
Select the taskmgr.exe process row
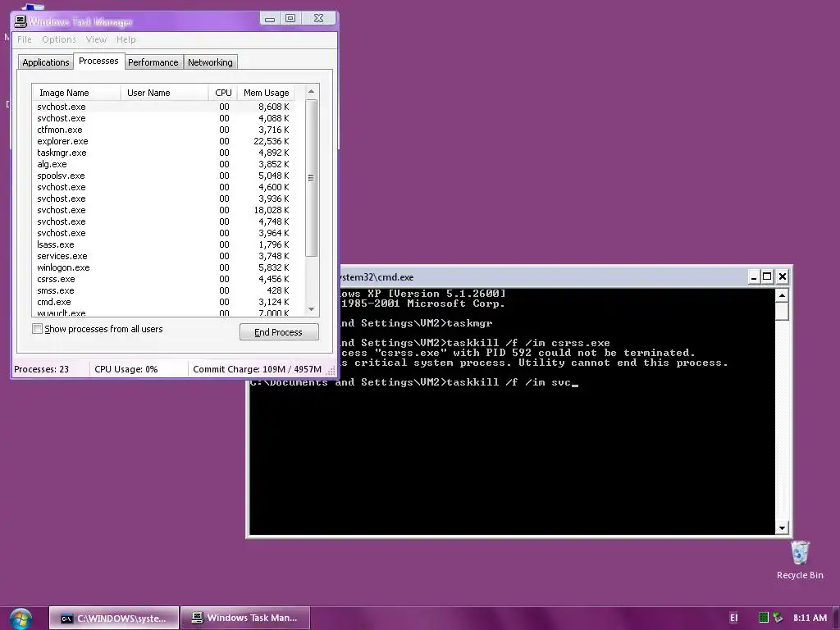tap(163, 153)
